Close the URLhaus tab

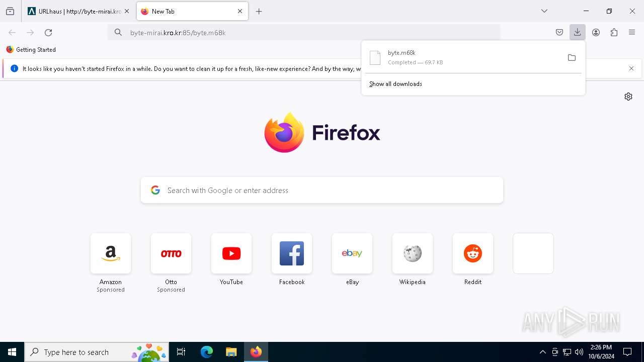pyautogui.click(x=127, y=11)
